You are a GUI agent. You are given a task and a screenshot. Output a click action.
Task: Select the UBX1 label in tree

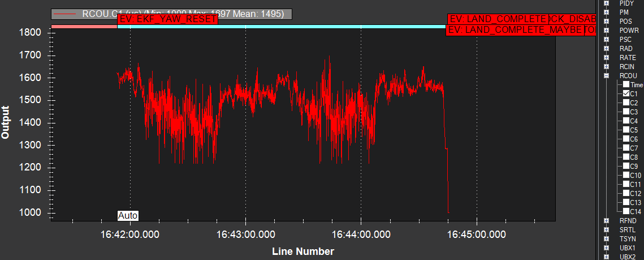[x=627, y=248]
